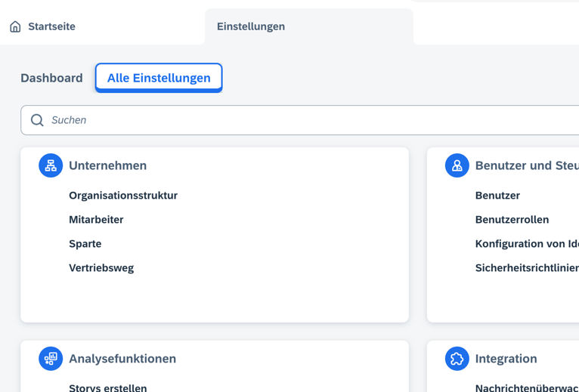This screenshot has width=579, height=392.
Task: Open Vertriebsweg settings
Action: tap(101, 268)
